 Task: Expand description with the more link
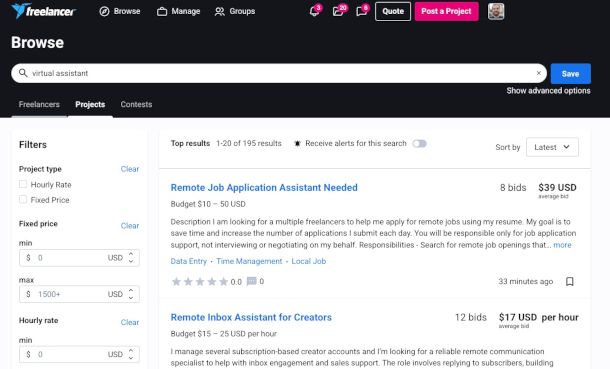click(562, 245)
